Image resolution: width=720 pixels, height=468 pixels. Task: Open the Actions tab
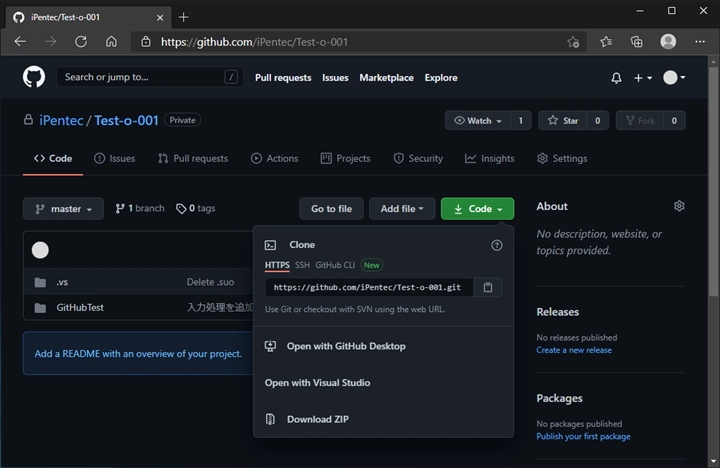point(275,158)
